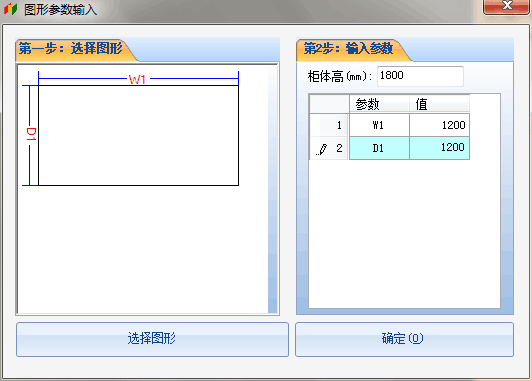Click the red D1 dimension label
The height and width of the screenshot is (381, 532).
[x=31, y=134]
